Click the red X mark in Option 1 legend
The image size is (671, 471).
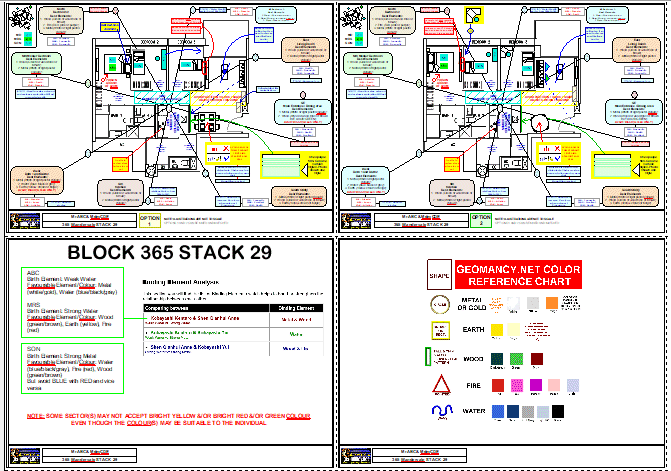226,149
